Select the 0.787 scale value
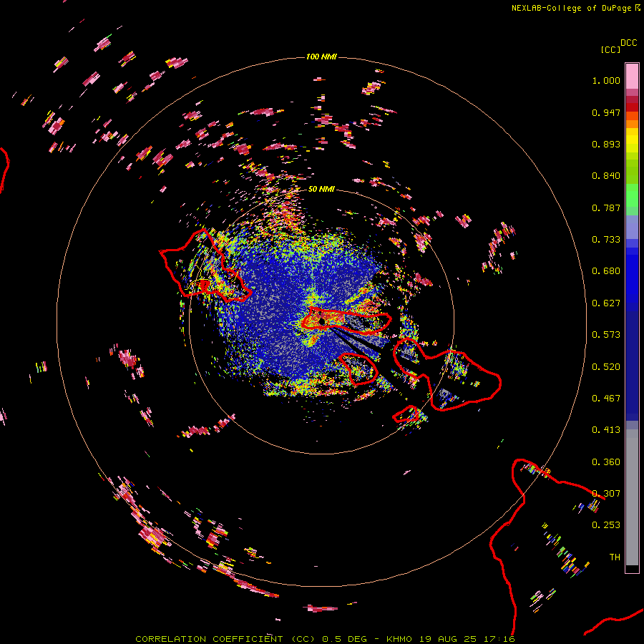 click(x=606, y=208)
